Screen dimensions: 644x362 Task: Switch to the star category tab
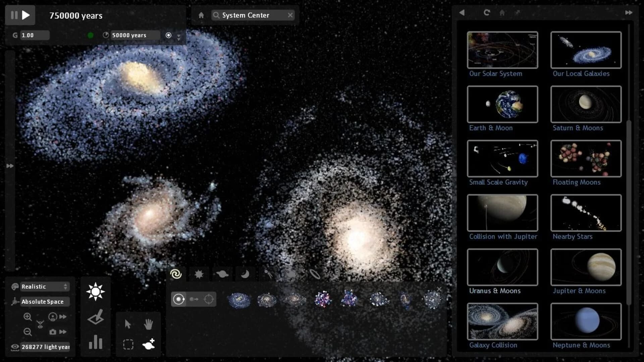point(199,274)
